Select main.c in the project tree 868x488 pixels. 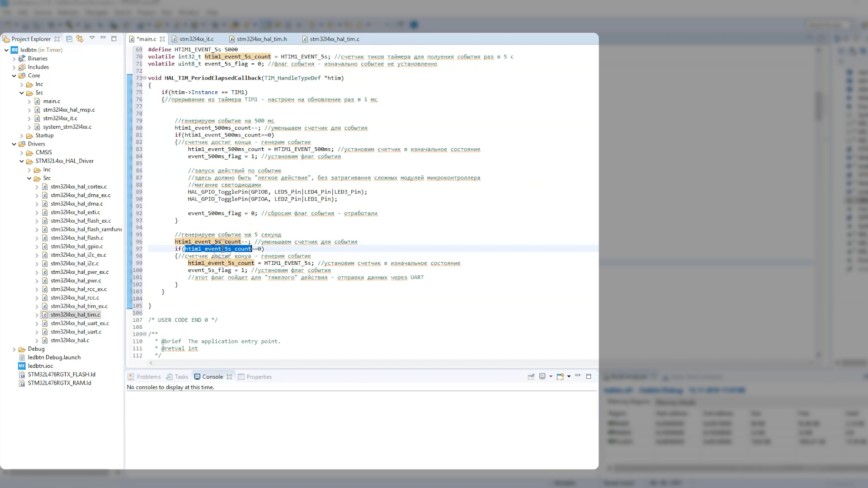pos(52,101)
